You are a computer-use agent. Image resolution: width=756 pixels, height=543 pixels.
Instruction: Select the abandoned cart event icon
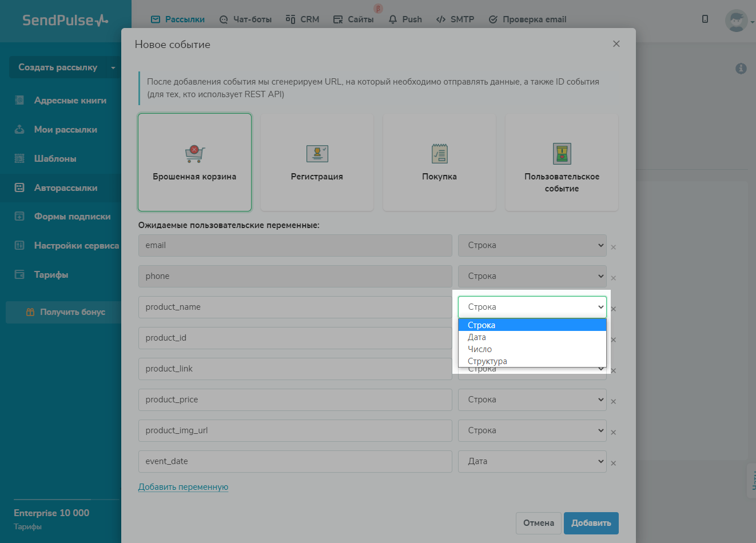194,153
